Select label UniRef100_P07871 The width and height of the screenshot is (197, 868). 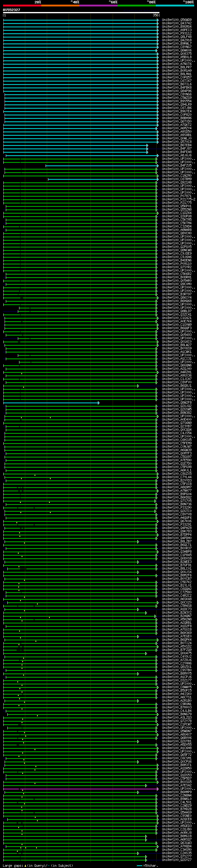click(176, 196)
